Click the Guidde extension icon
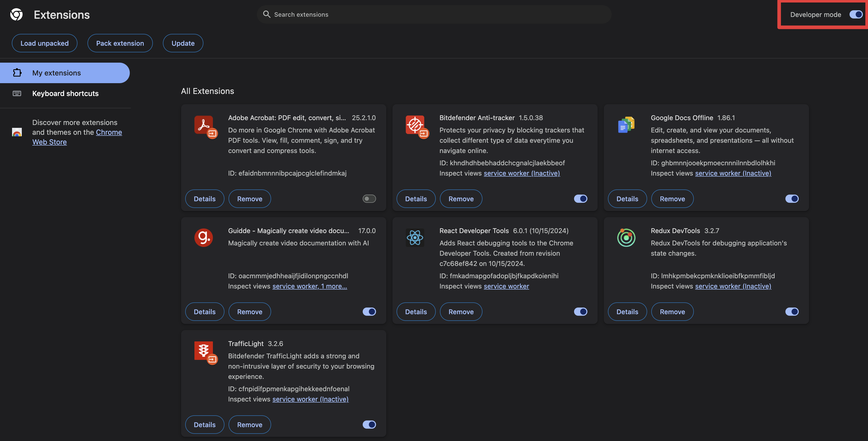 pos(203,238)
